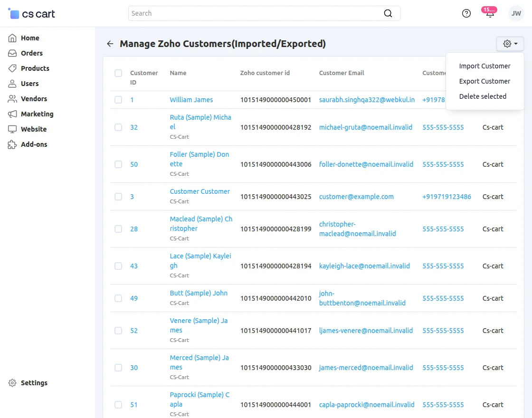Open the Butt (Sample) John name link
This screenshot has width=532, height=418.
(199, 293)
